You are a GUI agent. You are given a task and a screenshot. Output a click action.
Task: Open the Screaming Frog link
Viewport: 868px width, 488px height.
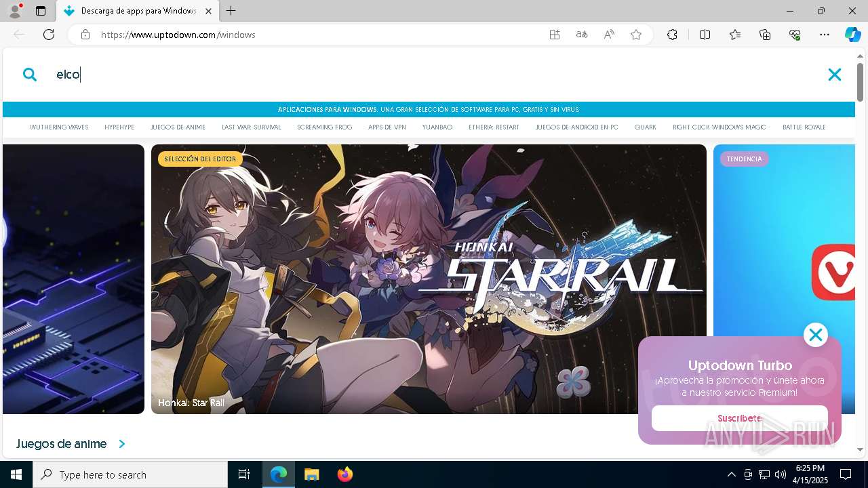[x=325, y=127]
